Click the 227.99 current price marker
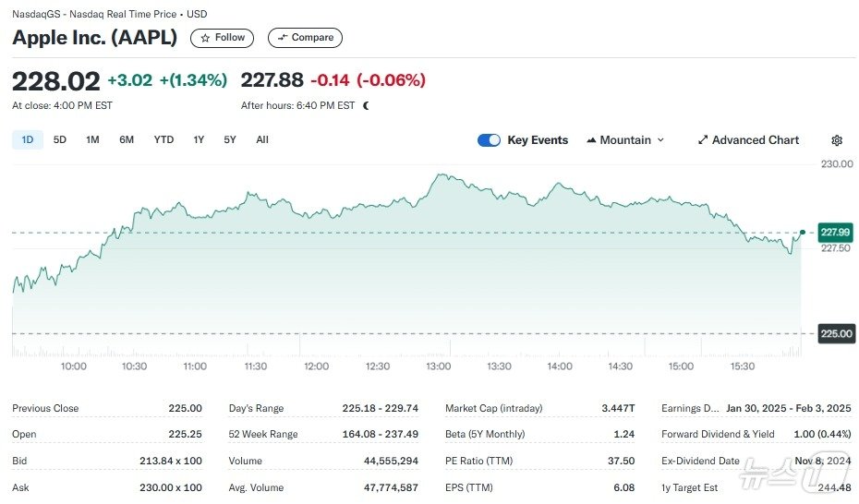Viewport: 859px width, 504px height. [836, 233]
